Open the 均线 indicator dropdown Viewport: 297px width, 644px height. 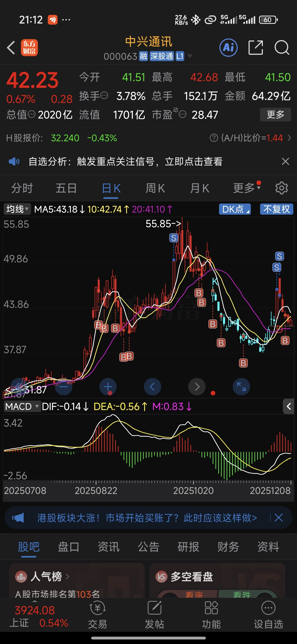pos(17,209)
